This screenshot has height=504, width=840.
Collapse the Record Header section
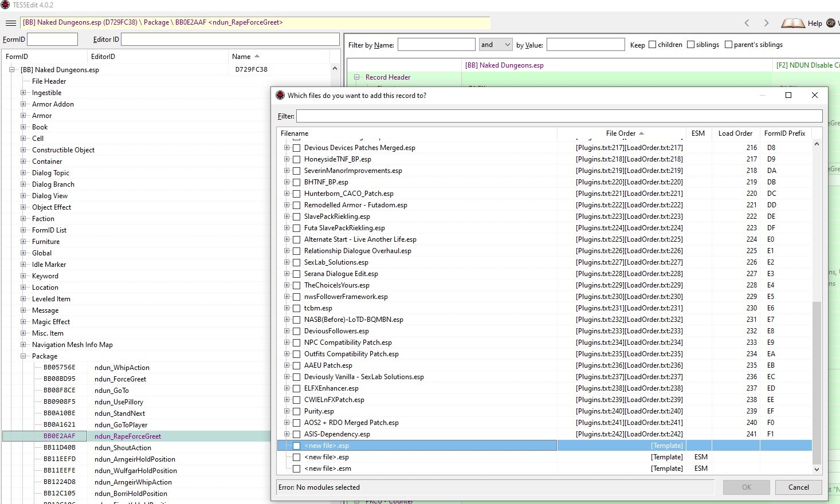click(356, 77)
